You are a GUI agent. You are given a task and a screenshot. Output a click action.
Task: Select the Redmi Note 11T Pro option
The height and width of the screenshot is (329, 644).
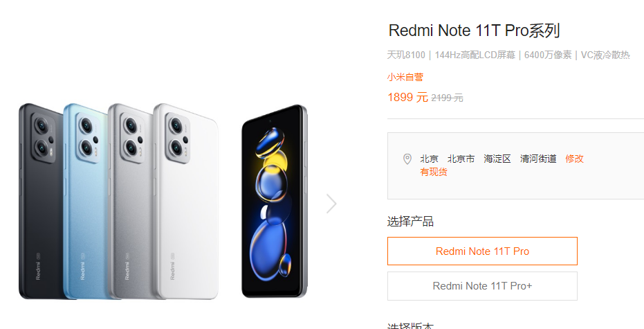tap(482, 251)
